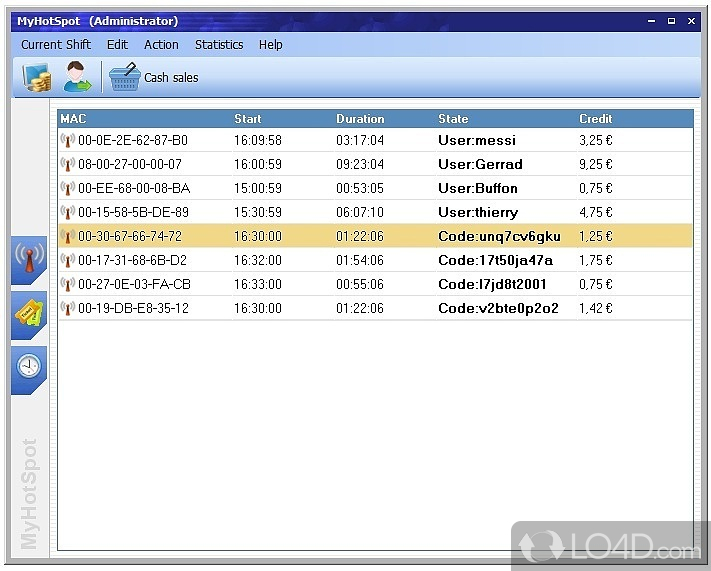The width and height of the screenshot is (711, 571).
Task: Click start time 16:32:00
Action: [x=258, y=260]
